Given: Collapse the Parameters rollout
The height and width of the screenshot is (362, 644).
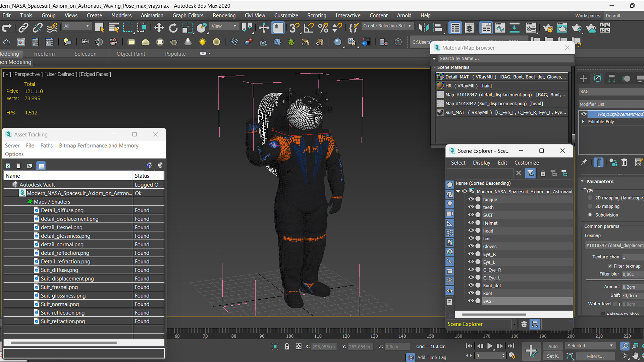Looking at the screenshot, I should [x=582, y=181].
